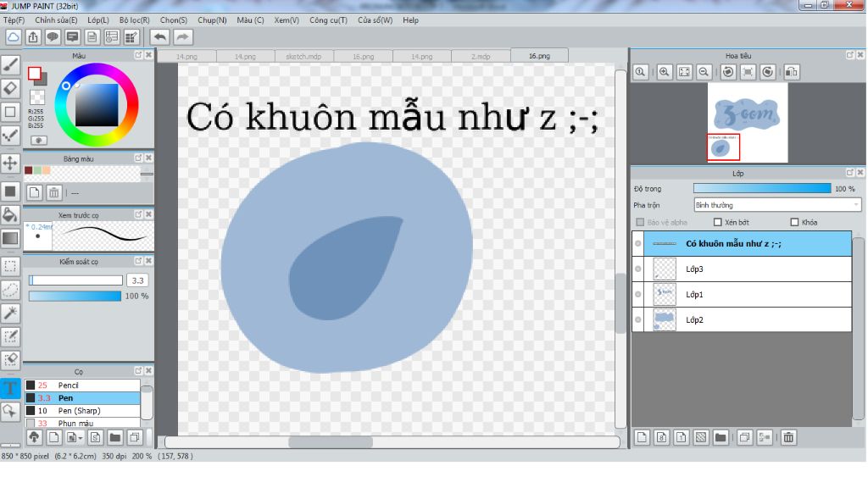This screenshot has height=488, width=868.
Task: Delete the selected layer with trash icon
Action: pyautogui.click(x=788, y=438)
